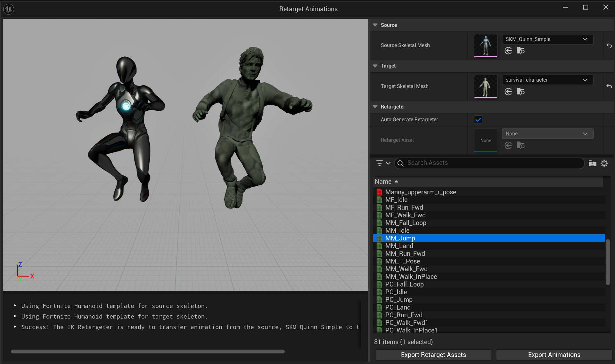Open asset view settings gear
The height and width of the screenshot is (364, 615).
pyautogui.click(x=604, y=163)
